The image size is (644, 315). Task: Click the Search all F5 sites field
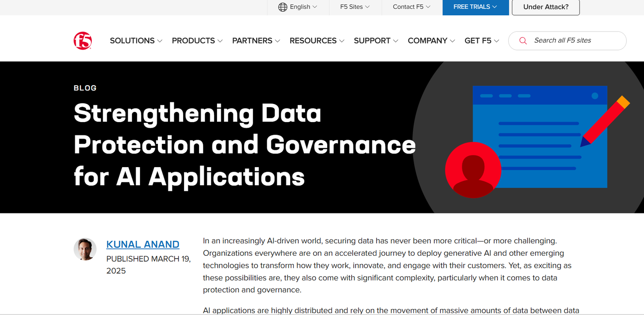[x=572, y=41]
